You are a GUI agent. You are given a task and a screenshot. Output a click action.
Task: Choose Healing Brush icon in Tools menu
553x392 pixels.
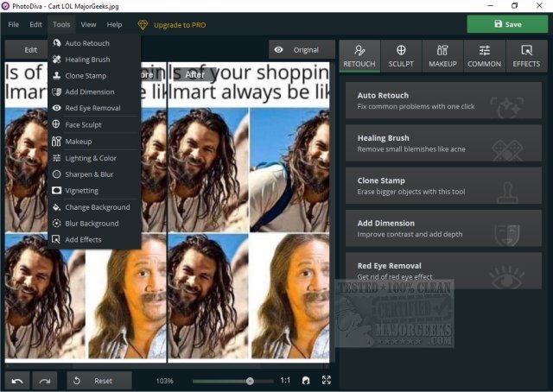click(x=56, y=60)
